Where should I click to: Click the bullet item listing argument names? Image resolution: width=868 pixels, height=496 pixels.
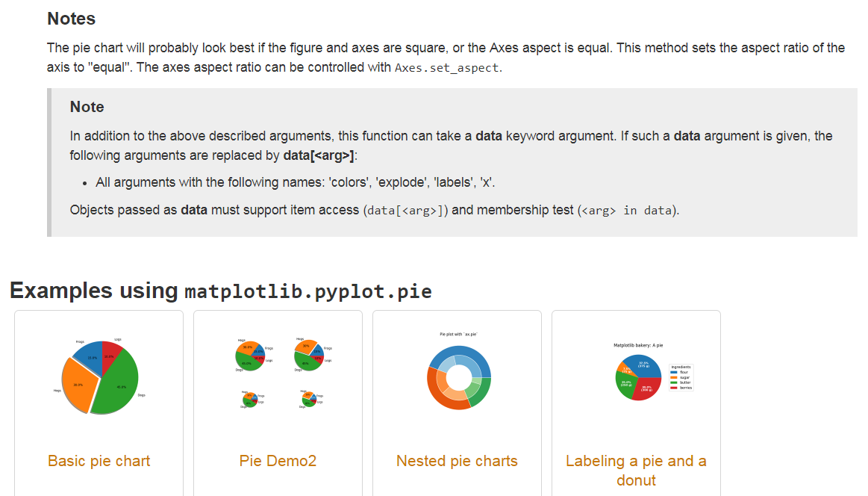295,182
